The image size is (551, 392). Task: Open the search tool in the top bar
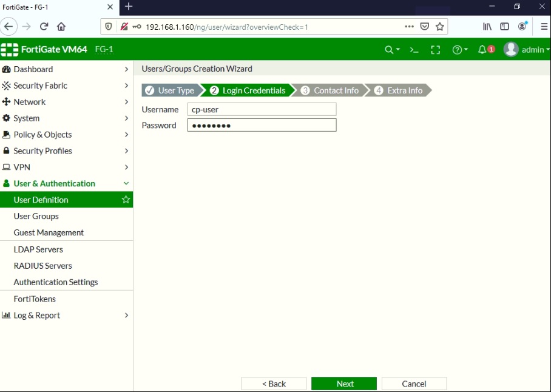[x=390, y=49]
